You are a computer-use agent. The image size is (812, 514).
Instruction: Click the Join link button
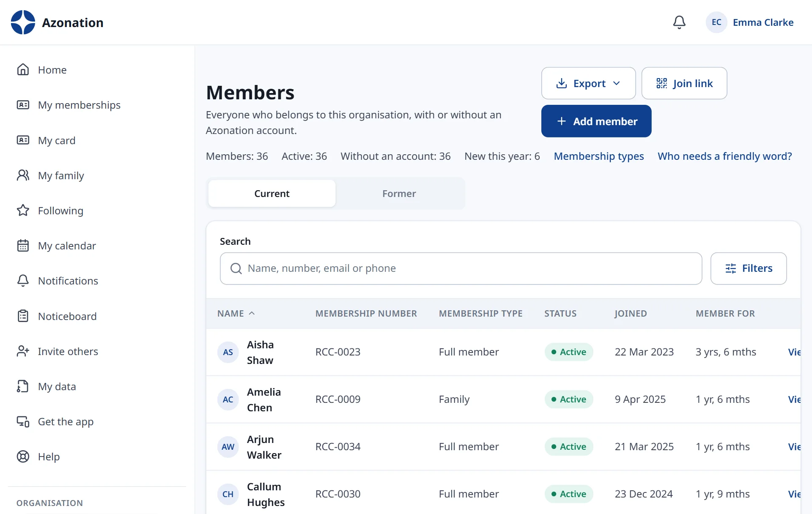pyautogui.click(x=684, y=83)
